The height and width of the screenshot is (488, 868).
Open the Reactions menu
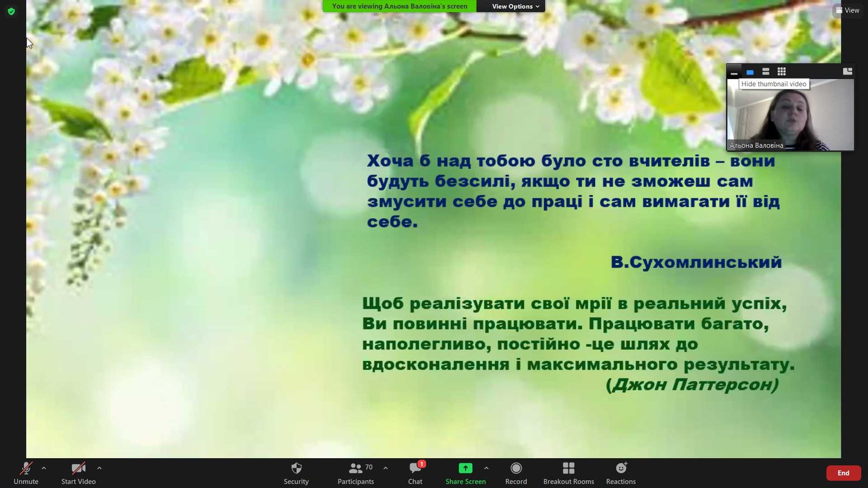pyautogui.click(x=621, y=468)
